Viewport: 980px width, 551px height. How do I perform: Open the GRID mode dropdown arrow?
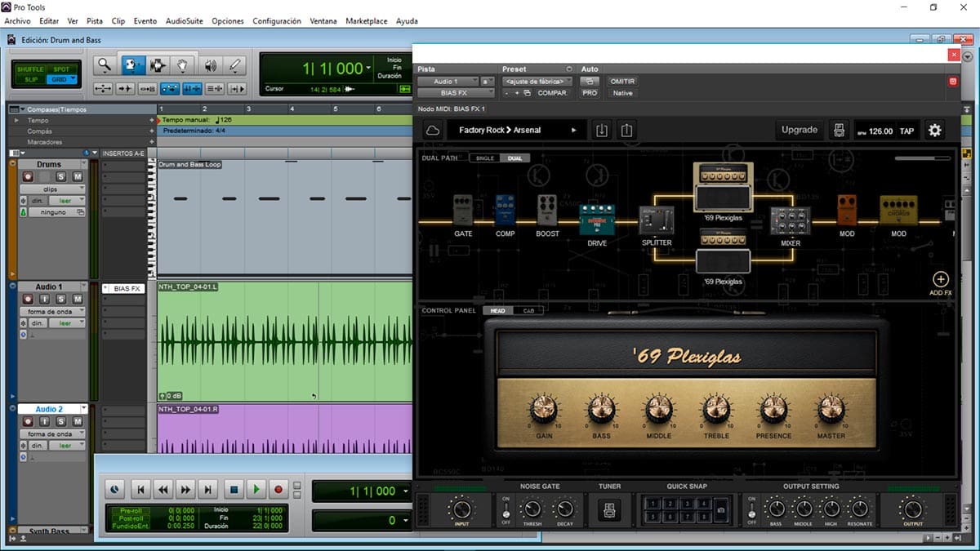pyautogui.click(x=73, y=79)
